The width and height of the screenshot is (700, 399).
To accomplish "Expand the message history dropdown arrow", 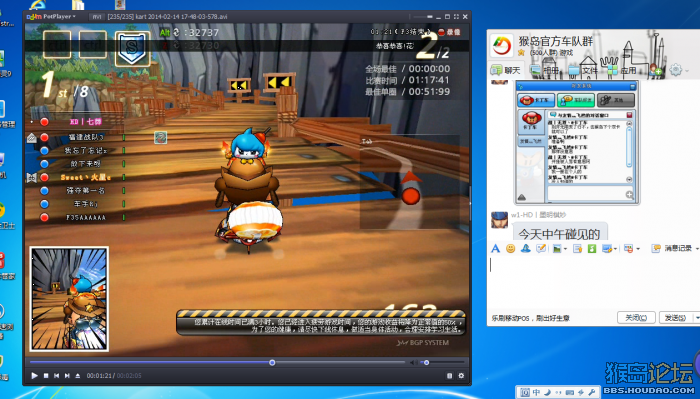I will (696, 249).
